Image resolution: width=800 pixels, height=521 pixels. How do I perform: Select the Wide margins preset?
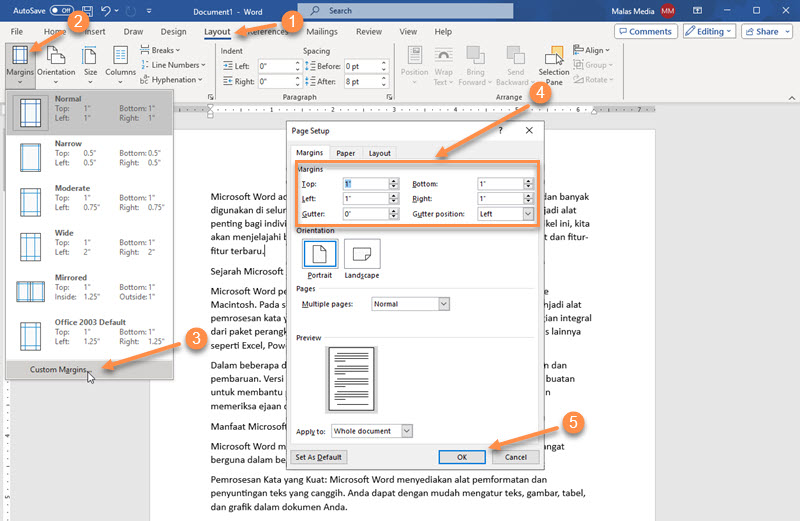tap(90, 246)
